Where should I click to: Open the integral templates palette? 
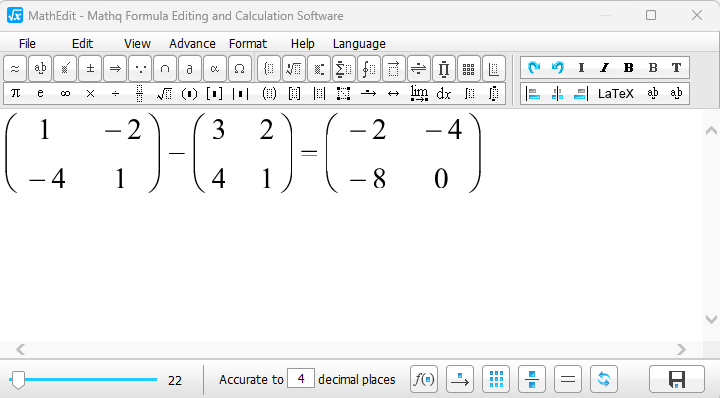click(369, 69)
